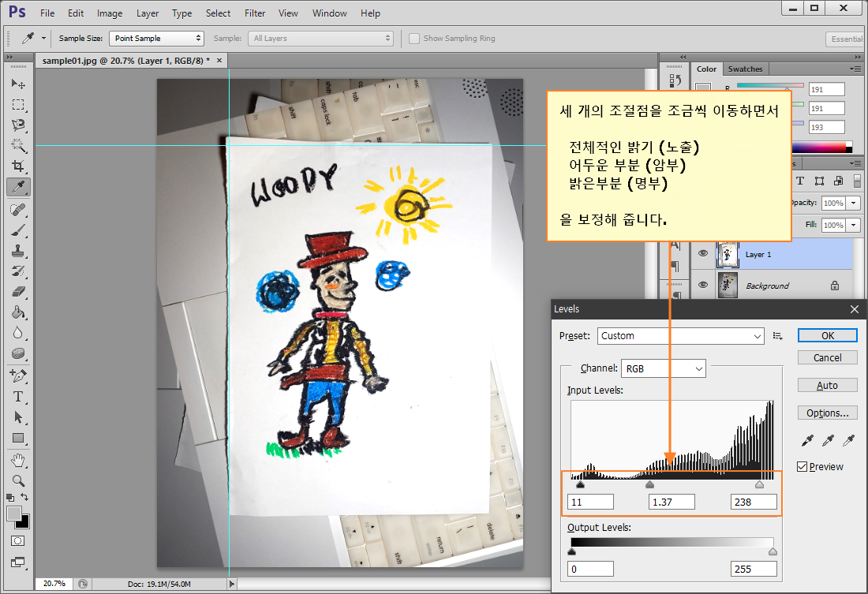
Task: Select the History Brush tool
Action: (18, 271)
